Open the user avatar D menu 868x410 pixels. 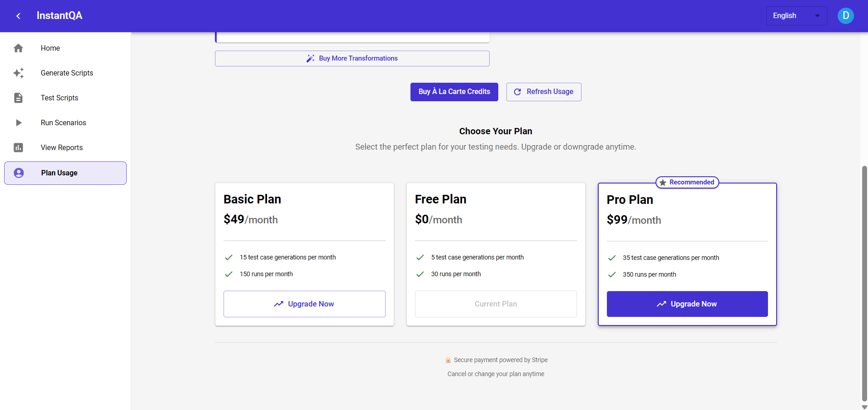pos(845,16)
